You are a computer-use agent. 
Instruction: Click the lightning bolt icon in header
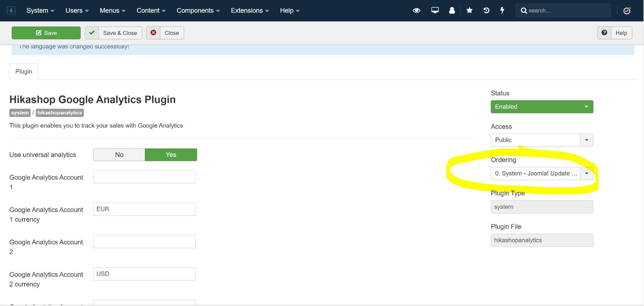click(502, 10)
